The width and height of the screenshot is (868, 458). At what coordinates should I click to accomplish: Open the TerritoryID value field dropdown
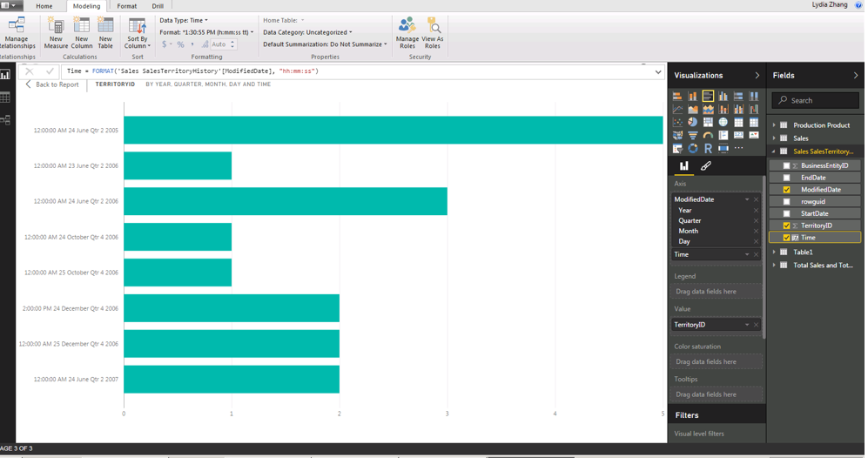coord(747,325)
